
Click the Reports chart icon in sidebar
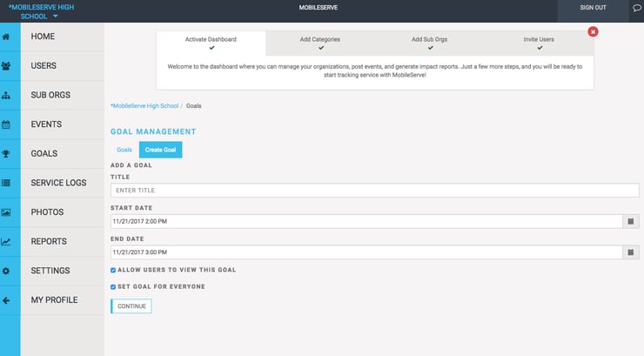[x=6, y=242]
